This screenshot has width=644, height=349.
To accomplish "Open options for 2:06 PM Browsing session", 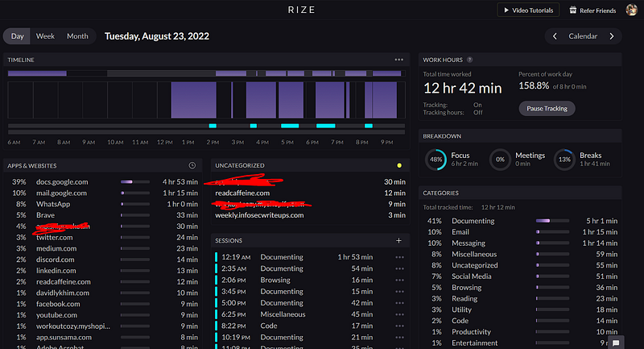I will (399, 280).
